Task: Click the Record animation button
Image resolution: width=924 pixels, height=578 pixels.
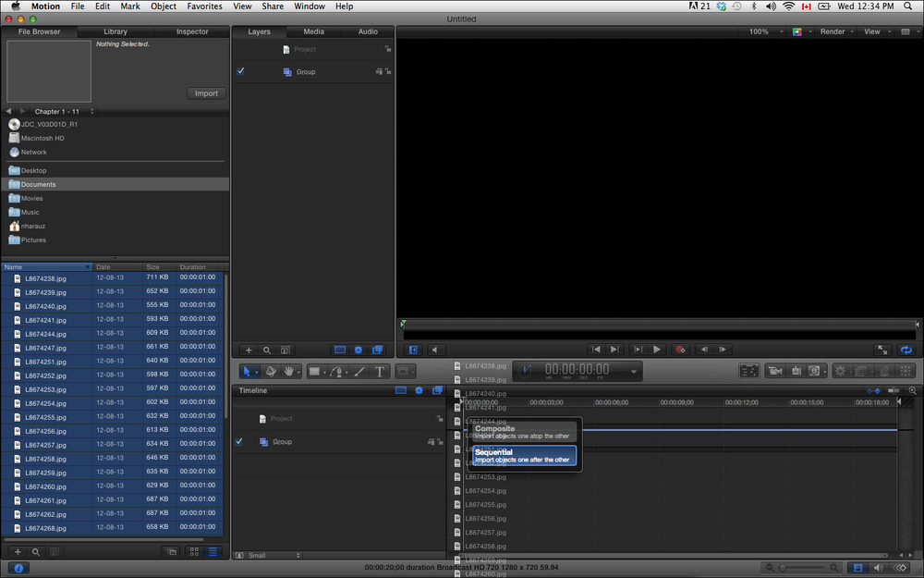Action: [x=680, y=350]
